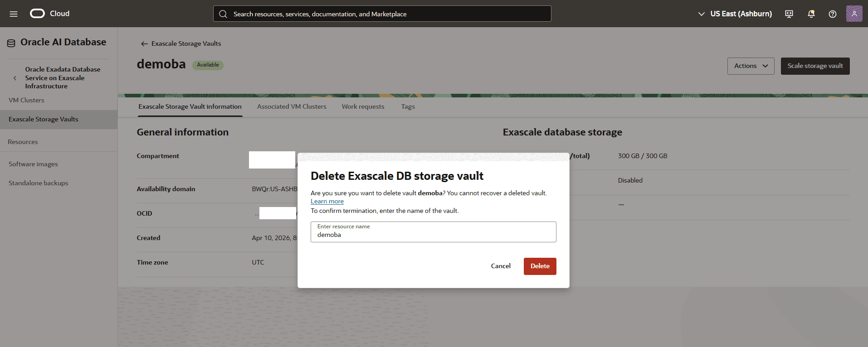Click the 'Compartment' label
868x347 pixels.
point(158,156)
